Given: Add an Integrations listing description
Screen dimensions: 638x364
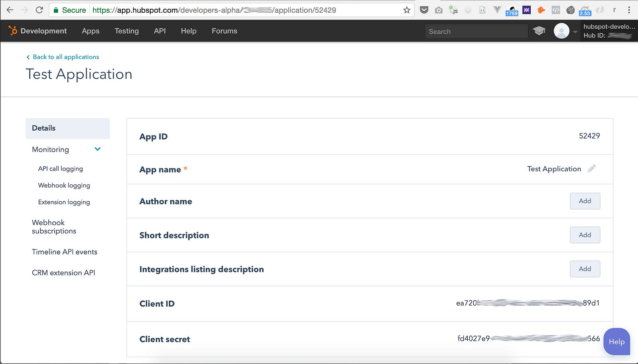Looking at the screenshot, I should (x=585, y=269).
